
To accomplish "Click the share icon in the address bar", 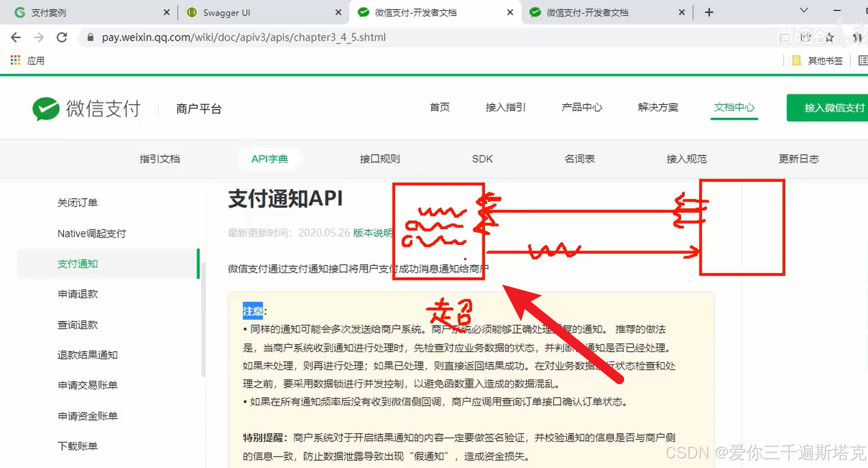I will pyautogui.click(x=806, y=37).
